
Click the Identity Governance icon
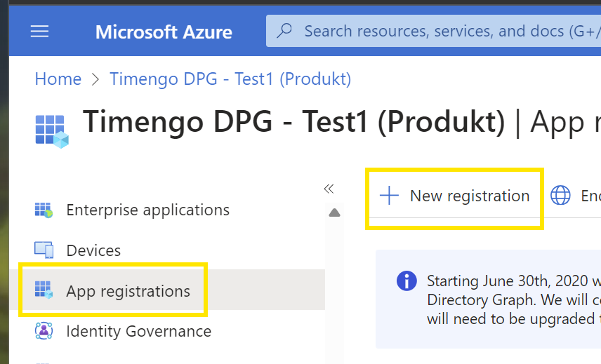(44, 330)
